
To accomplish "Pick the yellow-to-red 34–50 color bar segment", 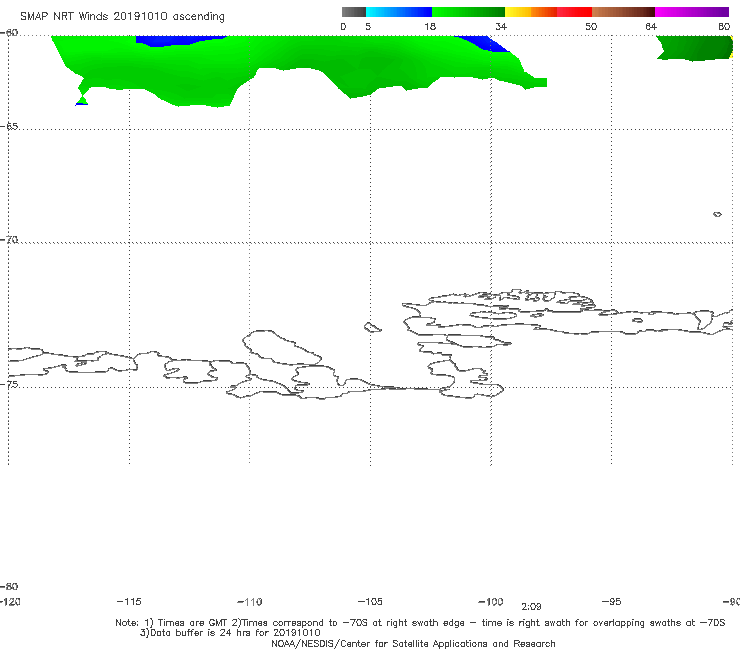I will click(x=548, y=12).
